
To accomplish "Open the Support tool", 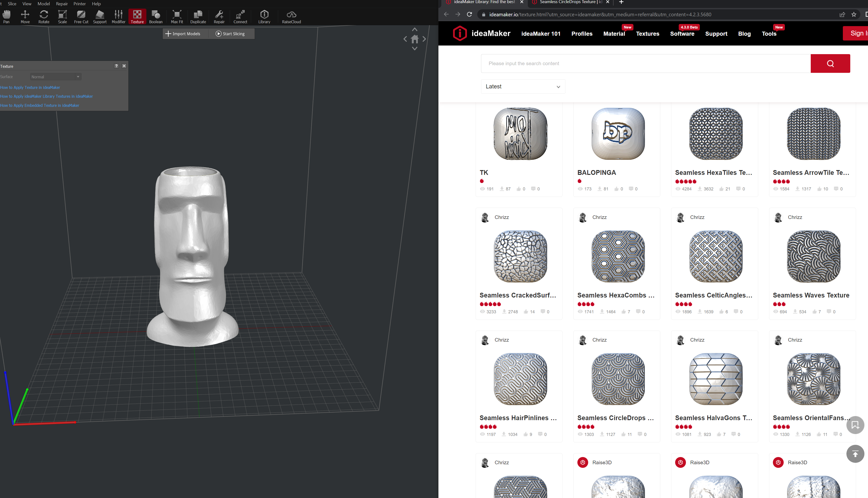I will point(100,17).
